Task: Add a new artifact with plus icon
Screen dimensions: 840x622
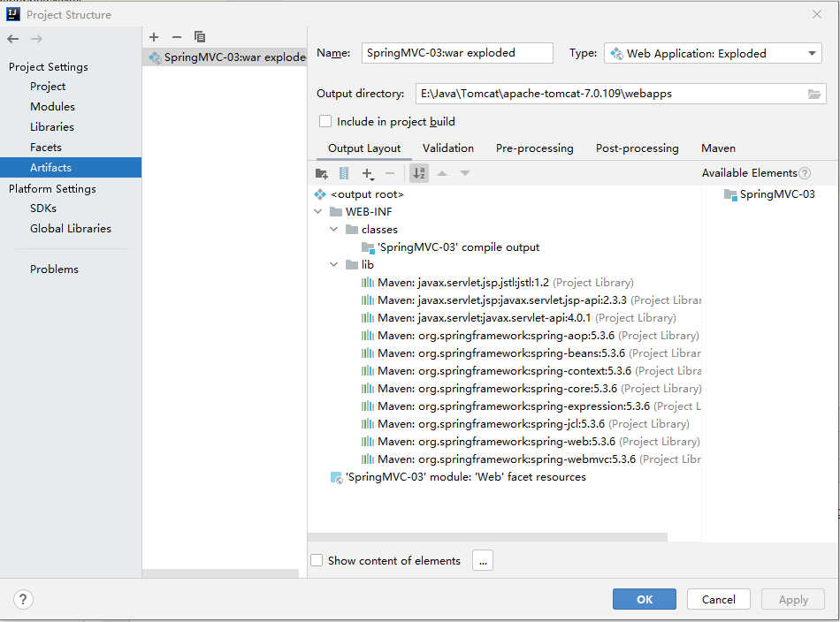Action: click(x=154, y=37)
